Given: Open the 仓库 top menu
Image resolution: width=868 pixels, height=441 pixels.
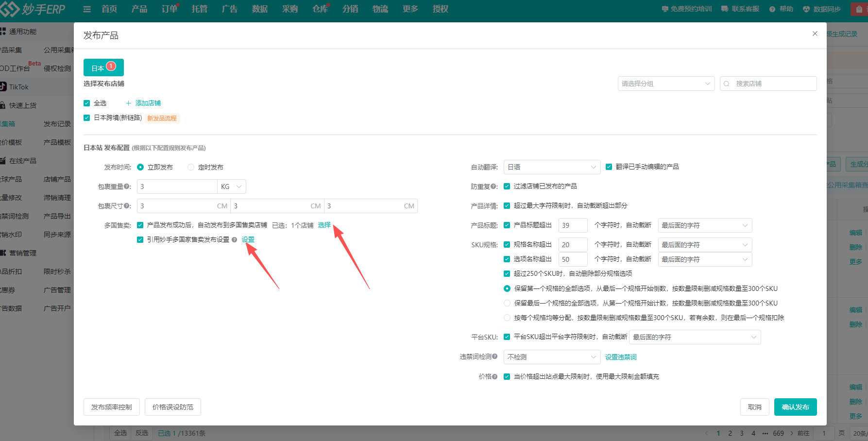Looking at the screenshot, I should (x=320, y=9).
